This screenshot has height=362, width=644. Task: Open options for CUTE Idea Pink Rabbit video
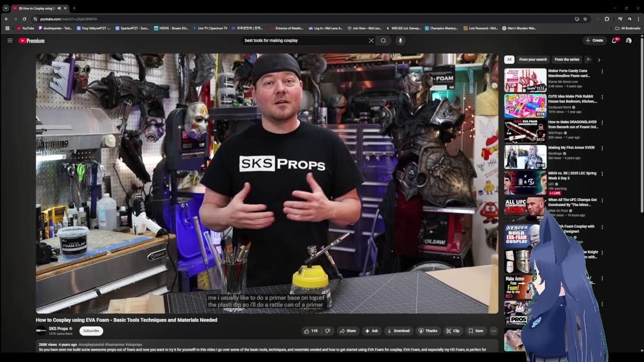[x=602, y=97]
